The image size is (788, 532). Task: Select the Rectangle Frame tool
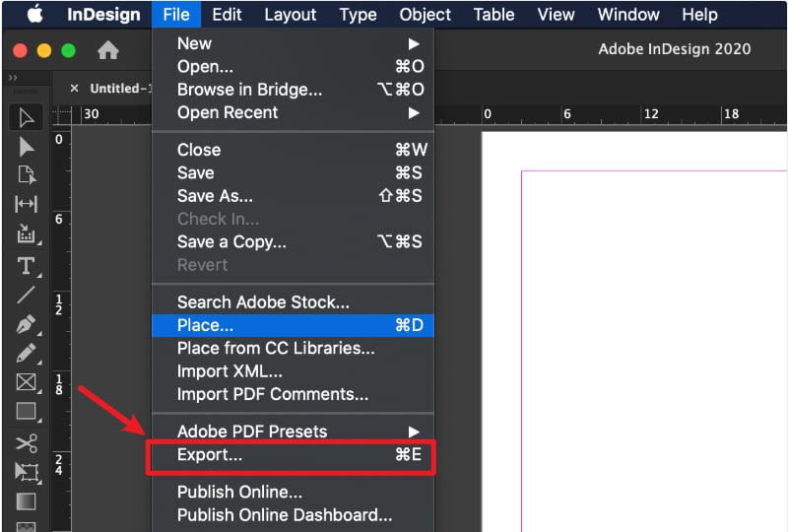tap(27, 382)
